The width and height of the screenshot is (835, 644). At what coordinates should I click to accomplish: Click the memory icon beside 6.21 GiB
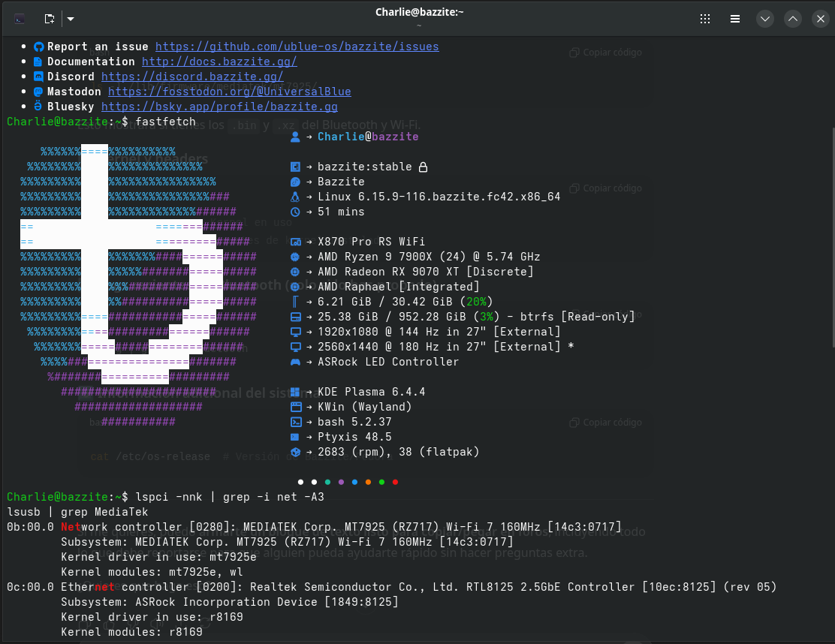[295, 302]
